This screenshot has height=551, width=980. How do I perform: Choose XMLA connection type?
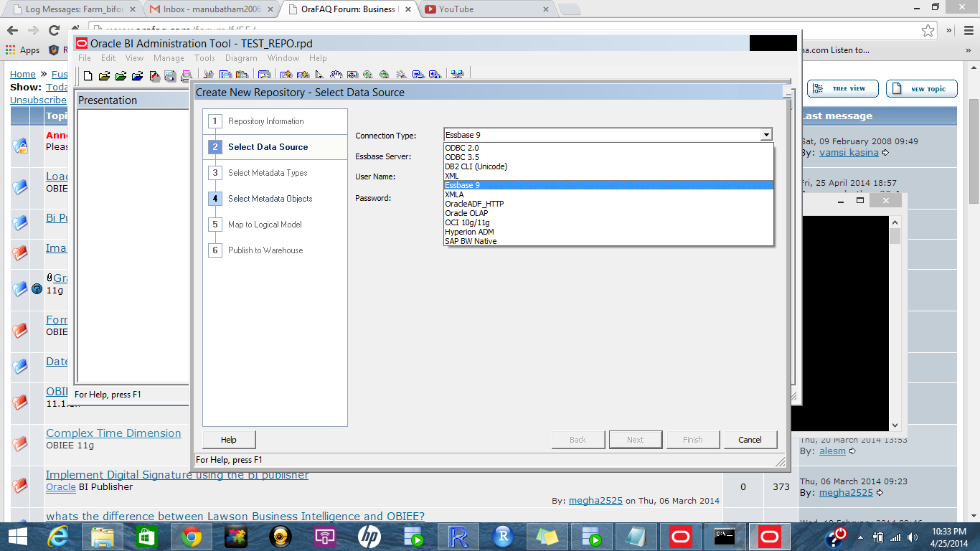click(x=608, y=194)
